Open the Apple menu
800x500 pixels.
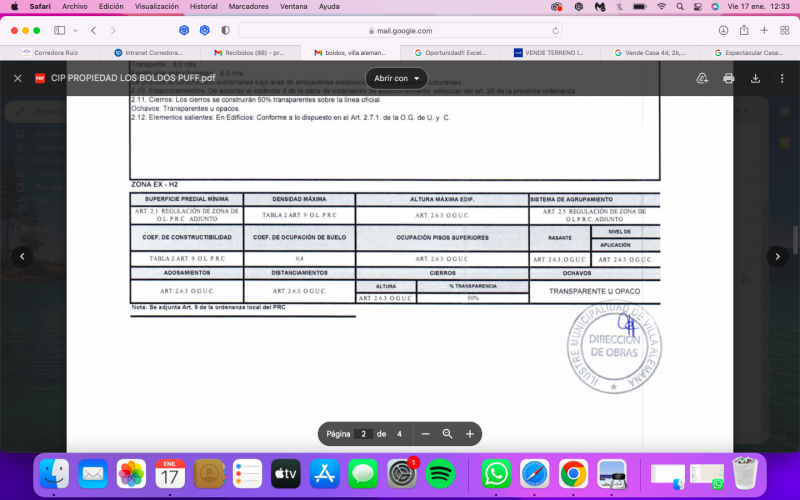click(x=14, y=7)
